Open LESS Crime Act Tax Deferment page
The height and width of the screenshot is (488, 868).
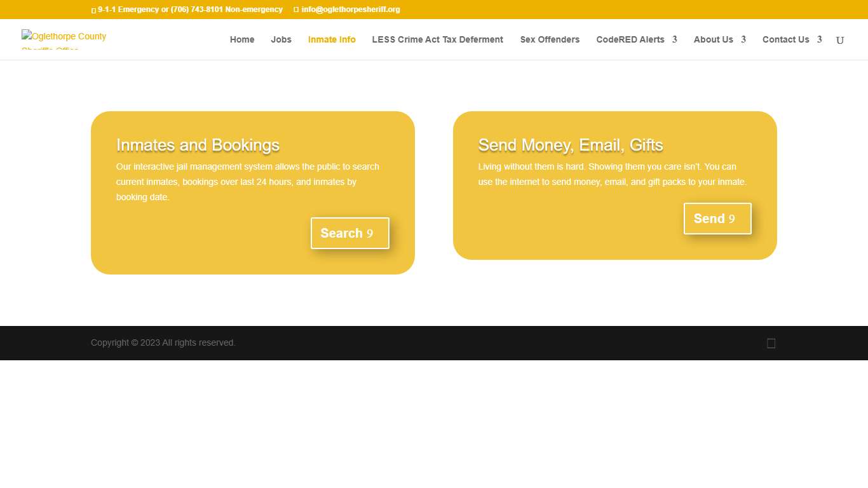tap(437, 39)
